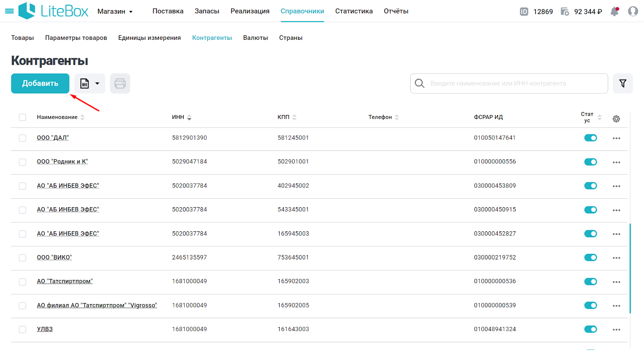Check the box for ООО "ДАЛ"
Screen dimensions: 644x362
tap(23, 138)
